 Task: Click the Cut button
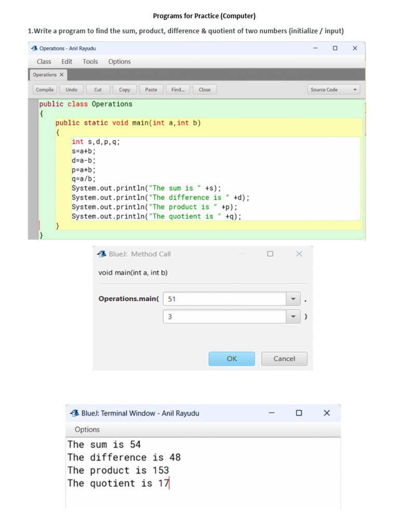(98, 89)
